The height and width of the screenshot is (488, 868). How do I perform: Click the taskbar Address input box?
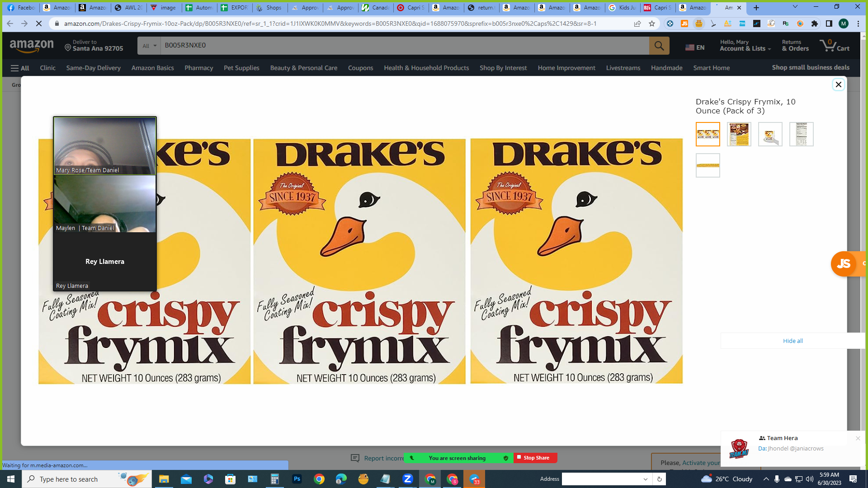[x=601, y=479]
